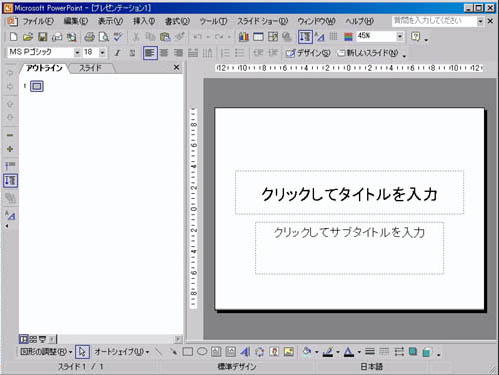Print the presentation with printer icon
Image resolution: width=499 pixels, height=375 pixels.
coord(89,37)
